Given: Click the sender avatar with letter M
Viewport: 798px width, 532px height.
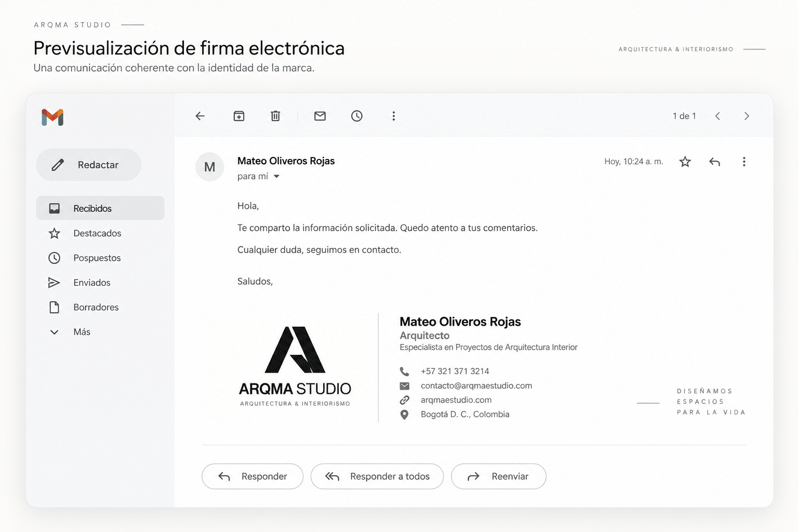Looking at the screenshot, I should (x=210, y=167).
